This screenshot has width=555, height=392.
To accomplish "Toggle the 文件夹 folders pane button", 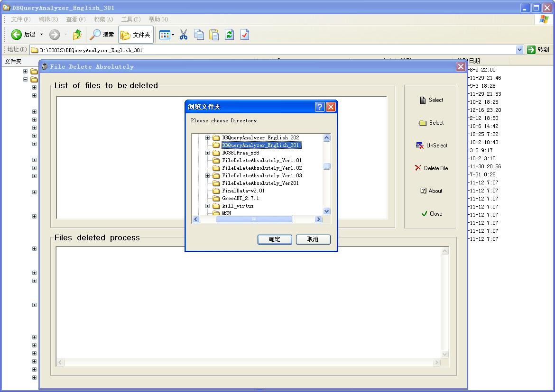I will (136, 34).
